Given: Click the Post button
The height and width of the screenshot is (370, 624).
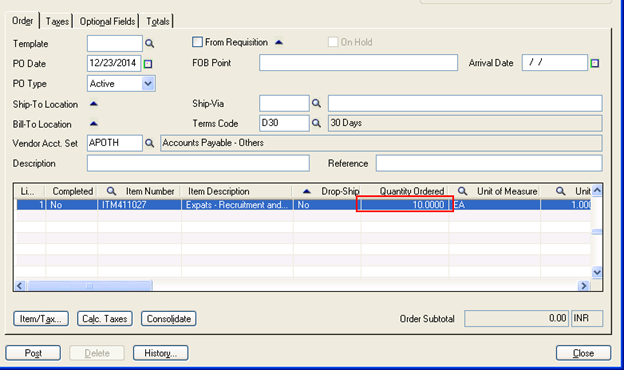Looking at the screenshot, I should [33, 353].
